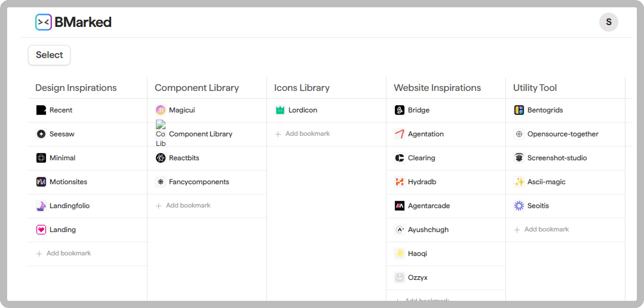Click the BMarked logo icon
This screenshot has width=644, height=308.
(x=43, y=22)
